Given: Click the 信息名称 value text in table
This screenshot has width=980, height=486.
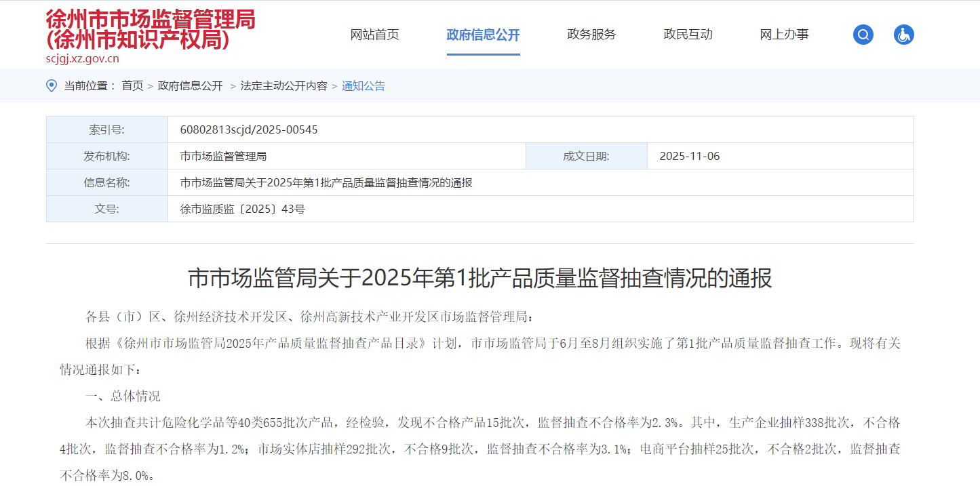Looking at the screenshot, I should tap(326, 182).
